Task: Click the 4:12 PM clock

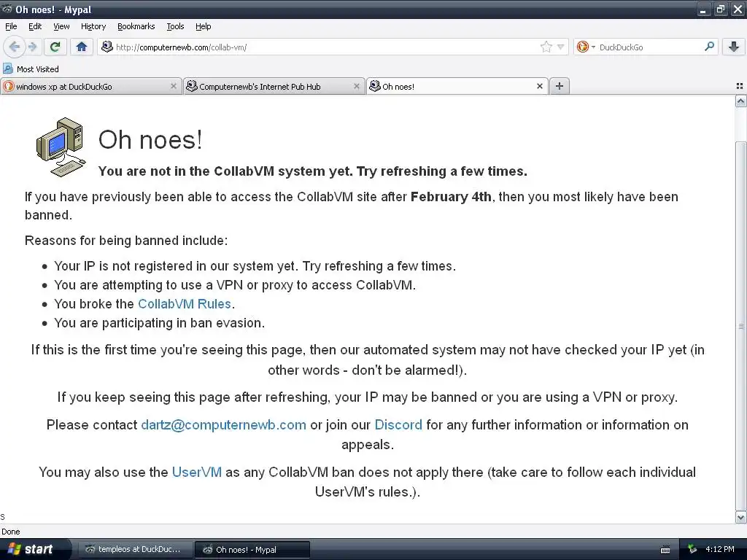Action: click(720, 549)
